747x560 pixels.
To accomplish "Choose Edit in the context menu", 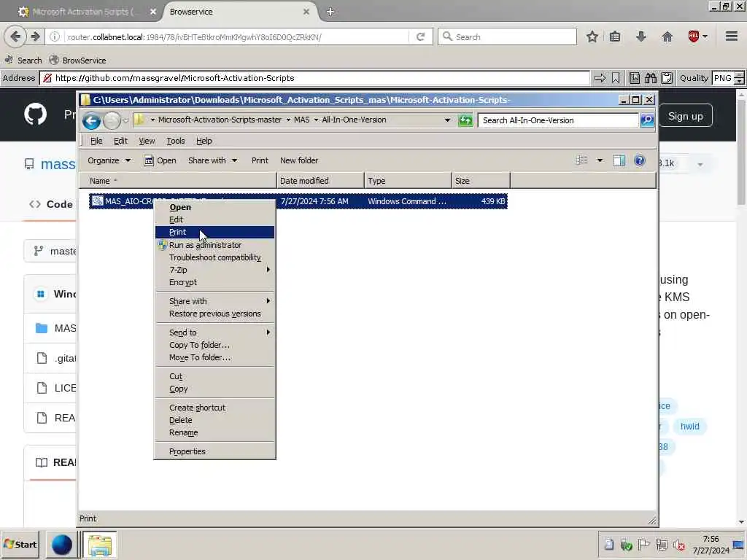I will click(x=215, y=219).
